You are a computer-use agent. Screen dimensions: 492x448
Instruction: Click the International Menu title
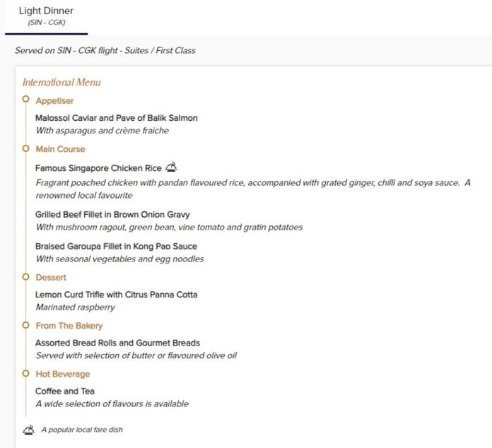(x=61, y=82)
